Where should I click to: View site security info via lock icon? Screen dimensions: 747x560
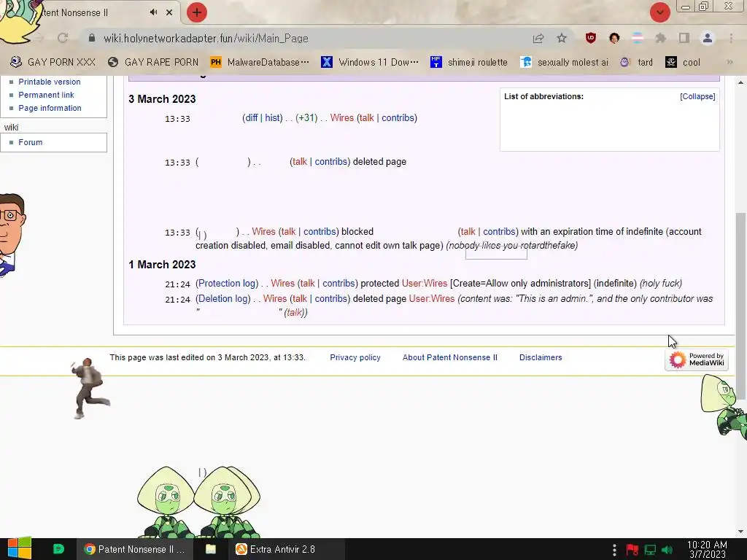[92, 38]
